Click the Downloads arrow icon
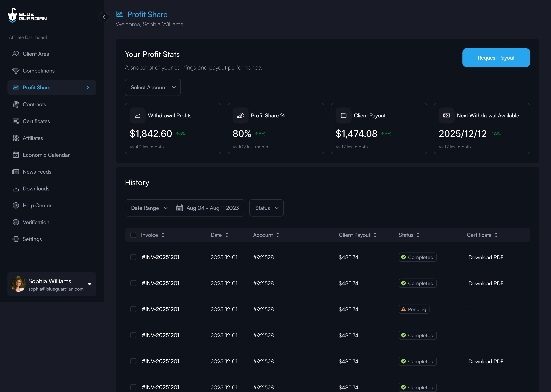Viewport: 551px width, 392px height. click(x=16, y=188)
